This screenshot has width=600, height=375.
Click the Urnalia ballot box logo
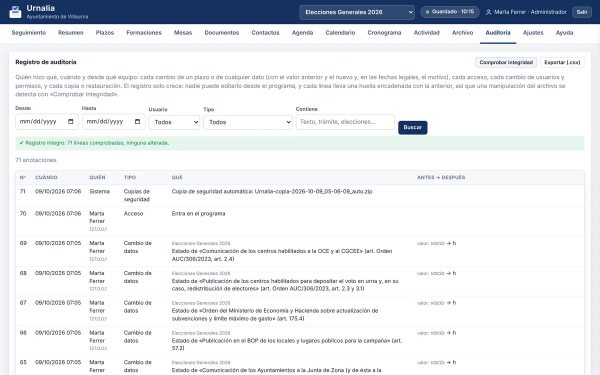pyautogui.click(x=15, y=12)
